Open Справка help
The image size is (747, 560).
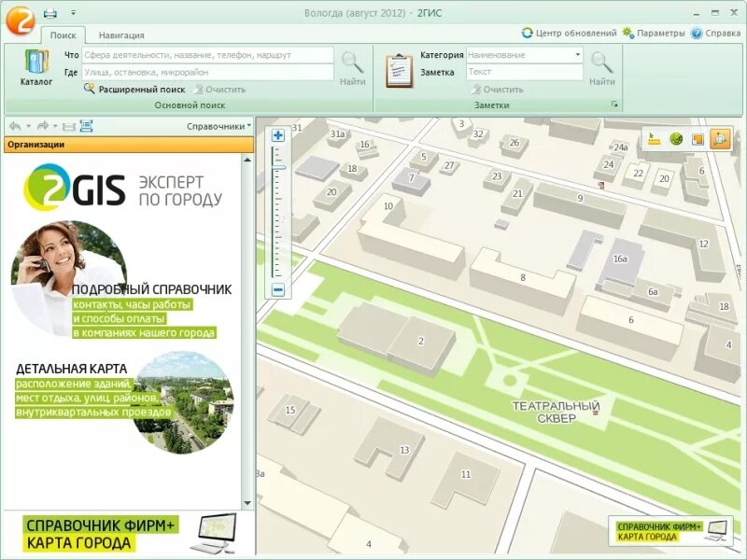(715, 33)
